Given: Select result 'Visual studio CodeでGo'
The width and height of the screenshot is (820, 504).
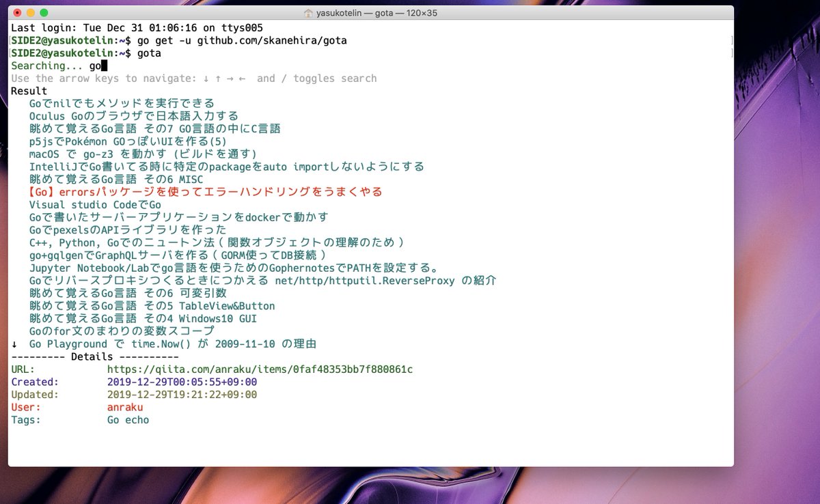Looking at the screenshot, I should coord(95,204).
